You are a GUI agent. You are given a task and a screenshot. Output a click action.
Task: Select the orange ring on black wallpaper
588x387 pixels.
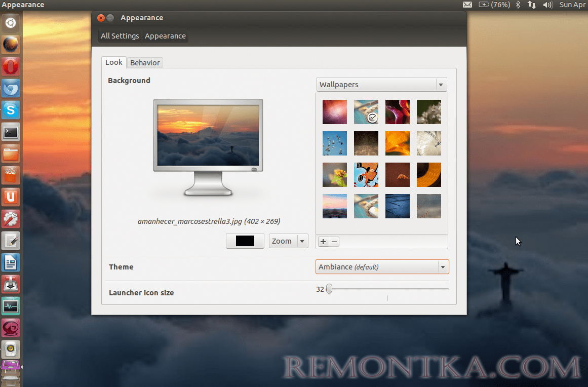point(428,175)
